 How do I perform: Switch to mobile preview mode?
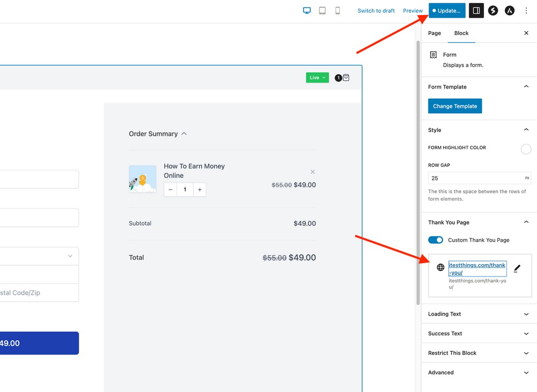tap(338, 10)
